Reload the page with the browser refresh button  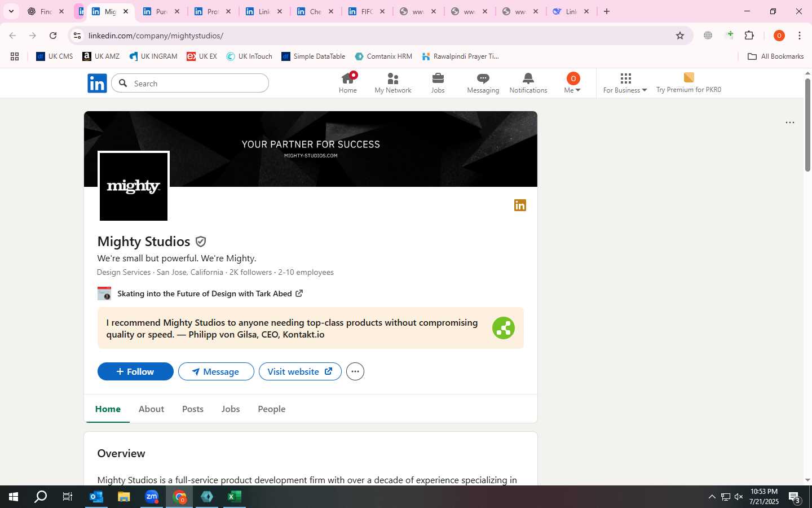point(53,36)
